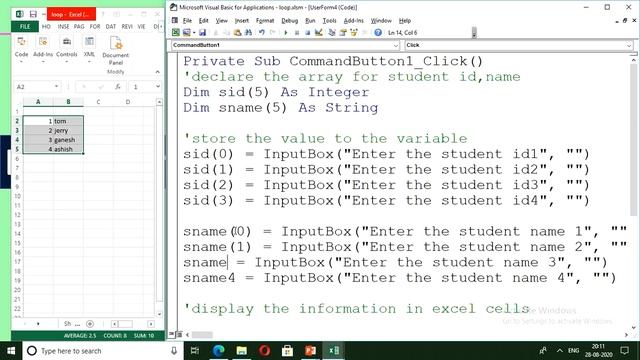The image size is (640, 360).
Task: Open File Explorer from the taskbar
Action: (x=242, y=351)
